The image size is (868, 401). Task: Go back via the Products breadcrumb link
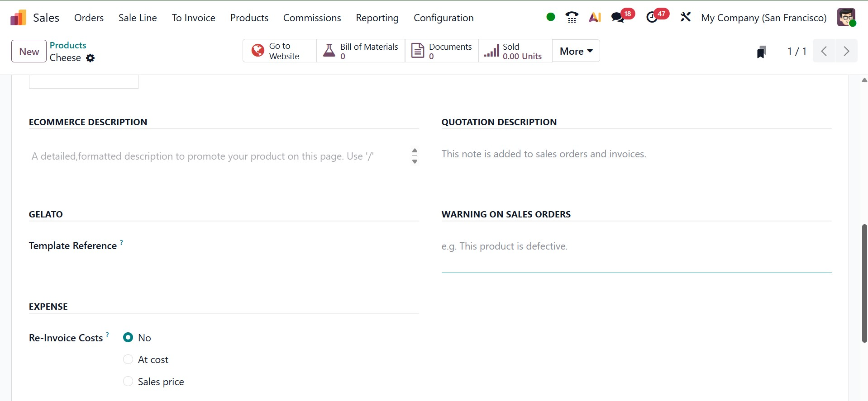(68, 45)
